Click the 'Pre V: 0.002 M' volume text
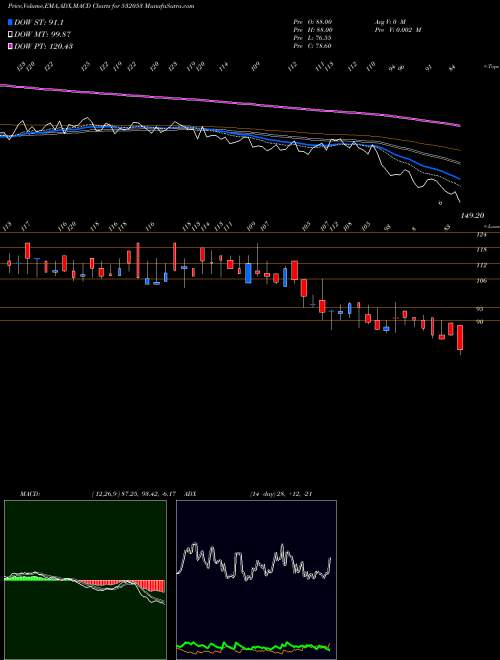 click(x=398, y=30)
